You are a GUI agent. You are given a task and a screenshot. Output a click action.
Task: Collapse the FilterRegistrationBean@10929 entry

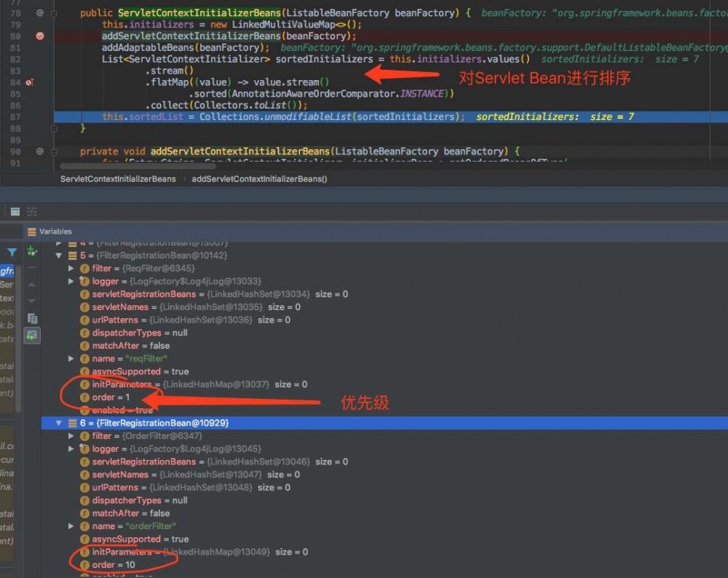pyautogui.click(x=59, y=423)
